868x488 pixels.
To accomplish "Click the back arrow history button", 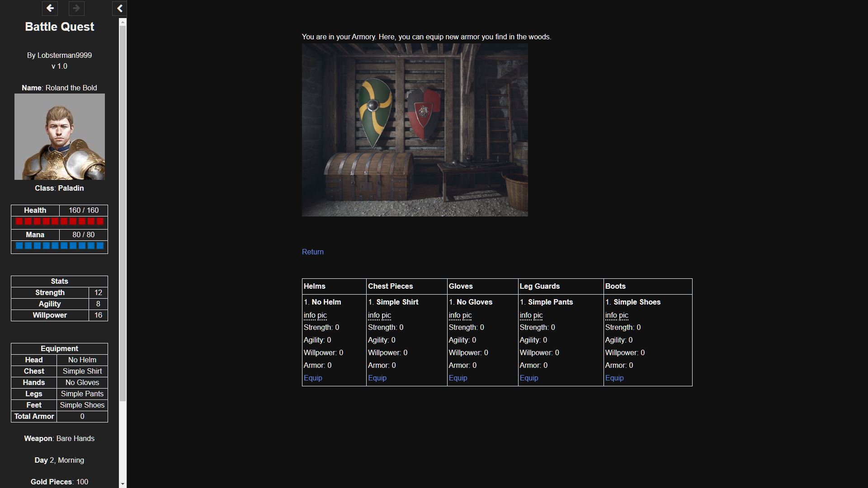I will [50, 8].
